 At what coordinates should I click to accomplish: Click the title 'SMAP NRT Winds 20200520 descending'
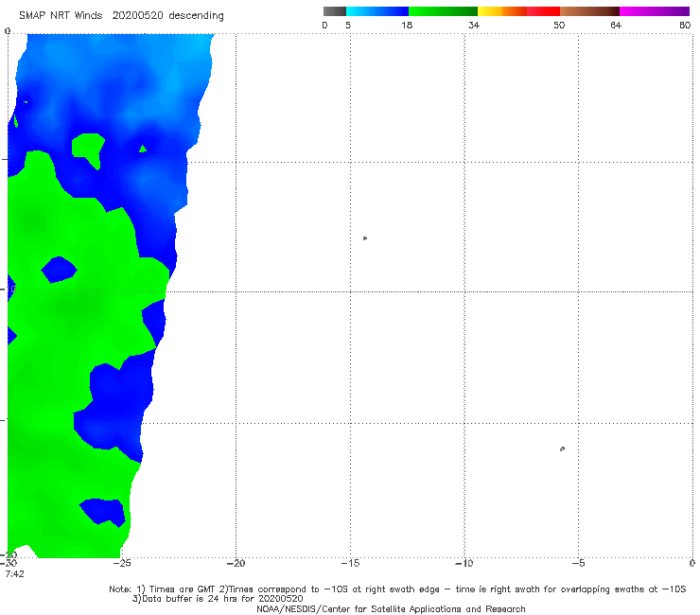point(121,15)
